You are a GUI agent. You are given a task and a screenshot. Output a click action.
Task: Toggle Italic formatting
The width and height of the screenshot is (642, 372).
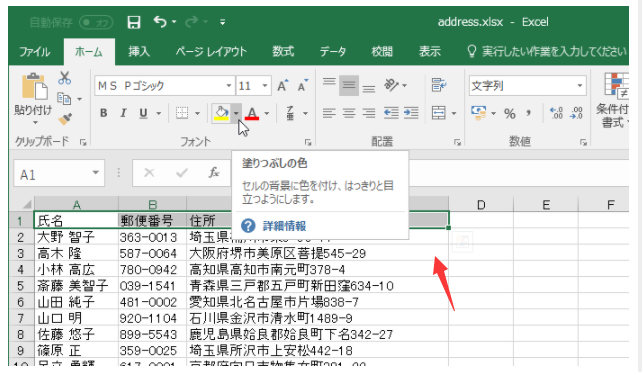[x=123, y=113]
